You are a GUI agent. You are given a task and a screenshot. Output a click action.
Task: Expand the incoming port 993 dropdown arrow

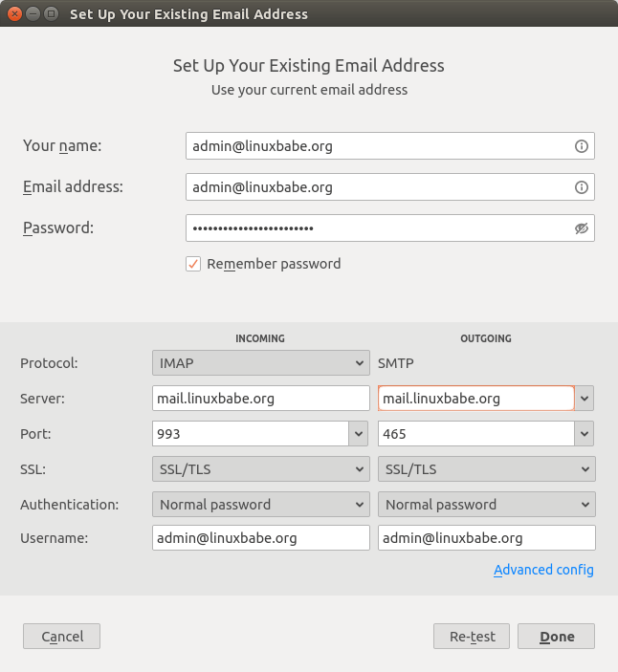pos(360,434)
